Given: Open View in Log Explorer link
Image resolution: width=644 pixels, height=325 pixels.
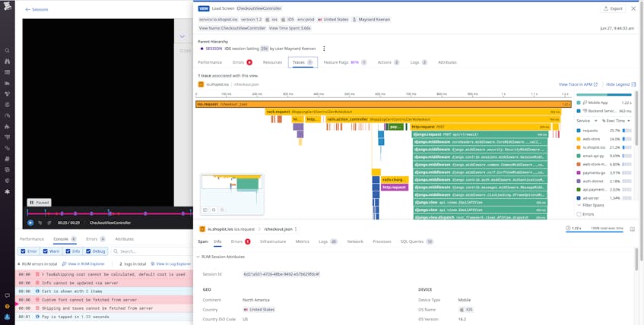Looking at the screenshot, I should [171, 263].
